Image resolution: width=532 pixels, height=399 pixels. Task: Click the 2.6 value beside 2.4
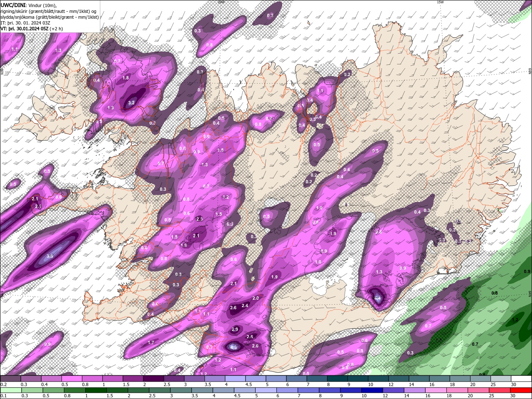233,308
